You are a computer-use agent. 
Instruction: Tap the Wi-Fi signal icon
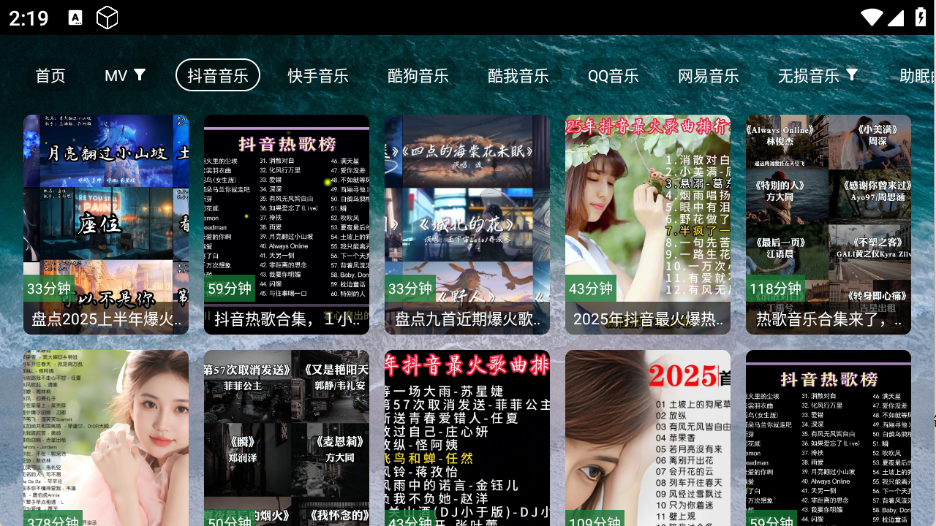(872, 17)
